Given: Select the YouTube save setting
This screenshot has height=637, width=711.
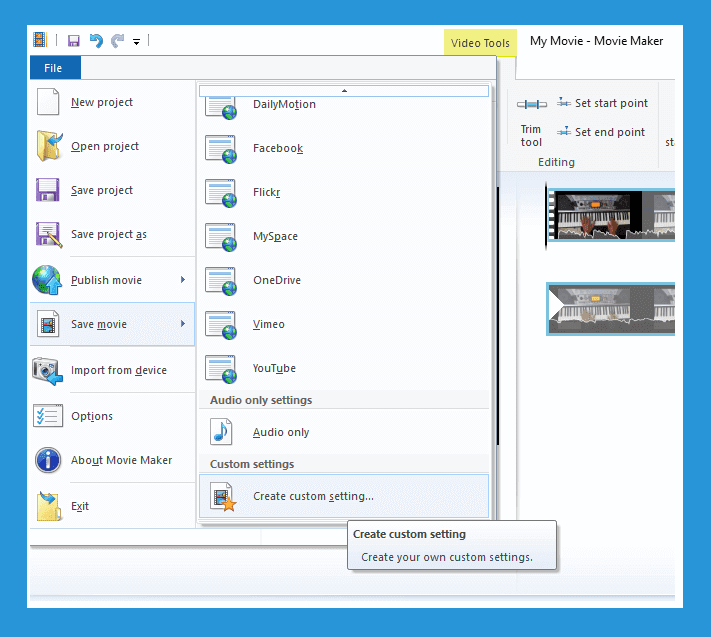Looking at the screenshot, I should coord(344,368).
